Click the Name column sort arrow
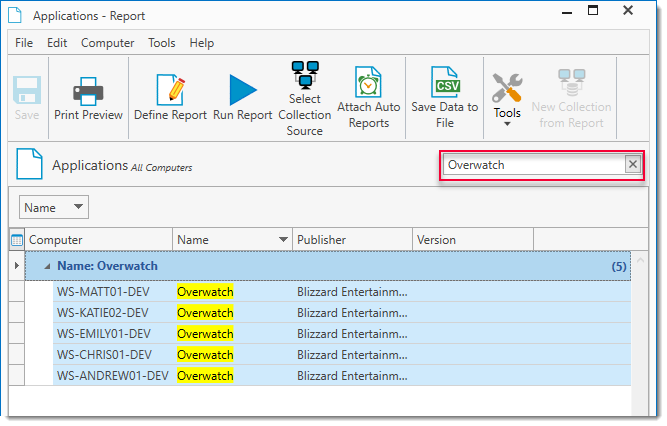 [283, 240]
